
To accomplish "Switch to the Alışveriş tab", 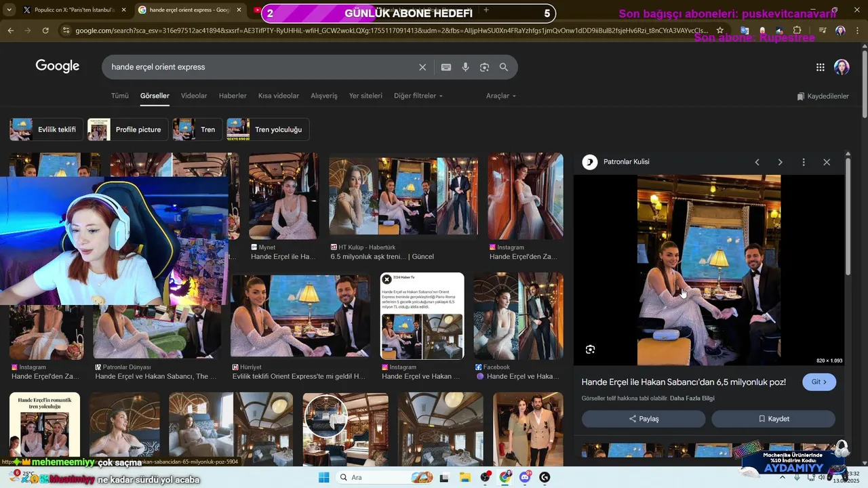I will pyautogui.click(x=324, y=96).
